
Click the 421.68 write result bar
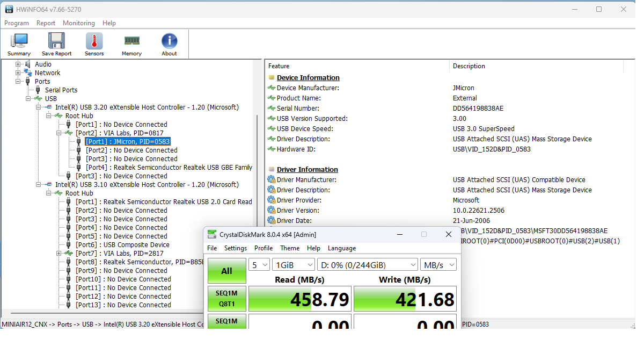pyautogui.click(x=405, y=299)
